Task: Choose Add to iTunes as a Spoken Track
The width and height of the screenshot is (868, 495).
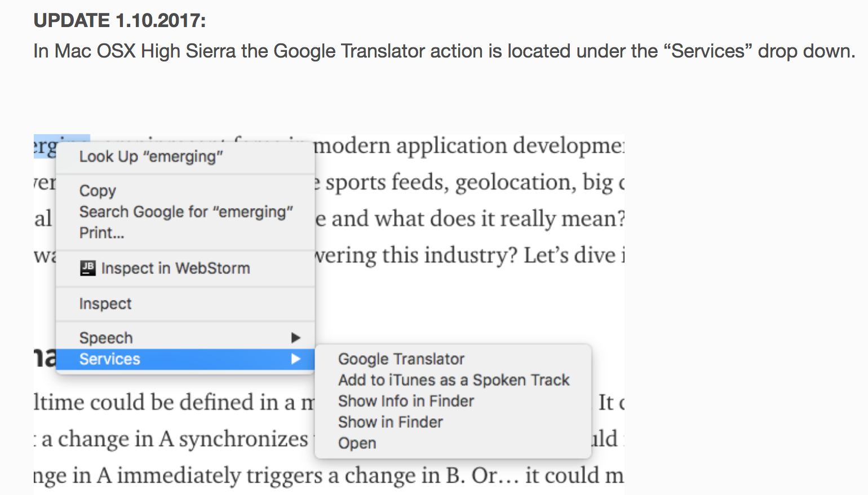Action: click(453, 380)
